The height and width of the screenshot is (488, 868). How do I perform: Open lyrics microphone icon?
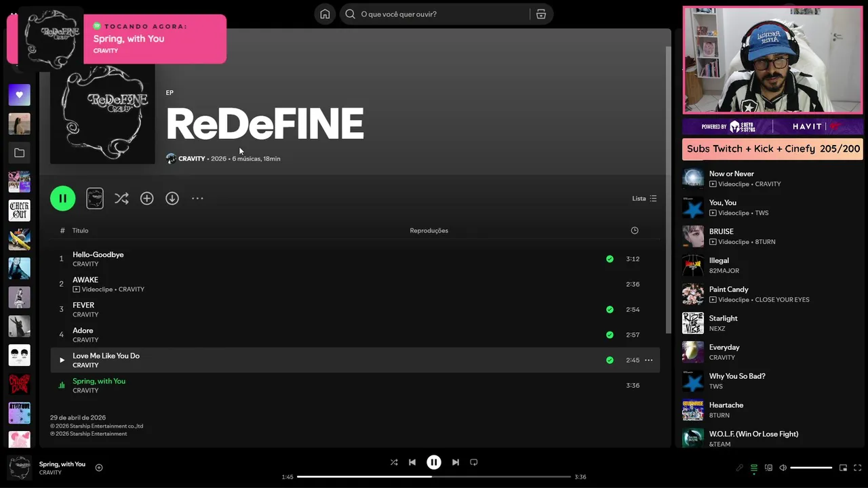(x=740, y=468)
